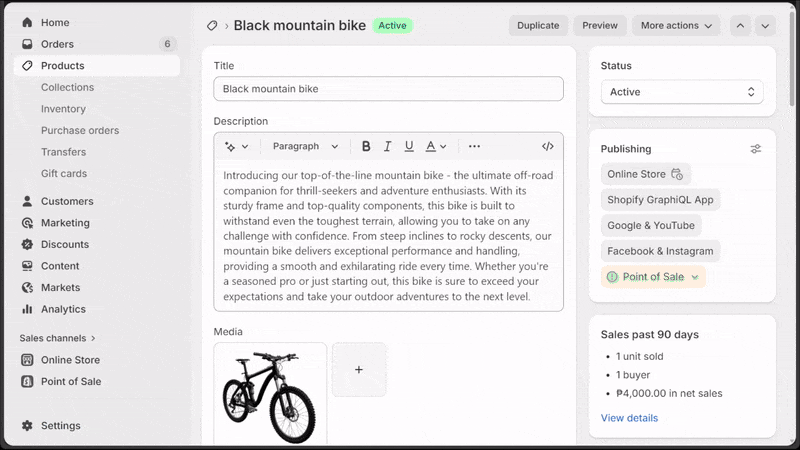Go to previous product with up arrow
The height and width of the screenshot is (450, 800).
click(740, 26)
